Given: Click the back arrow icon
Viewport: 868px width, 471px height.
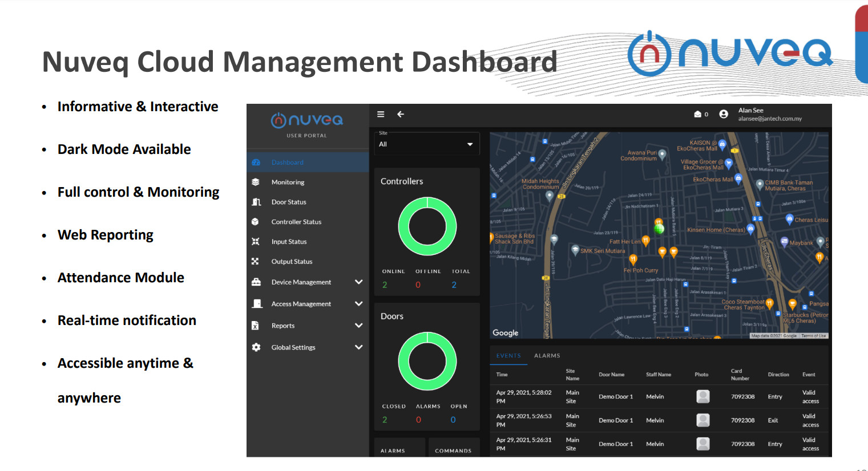Looking at the screenshot, I should coord(401,114).
